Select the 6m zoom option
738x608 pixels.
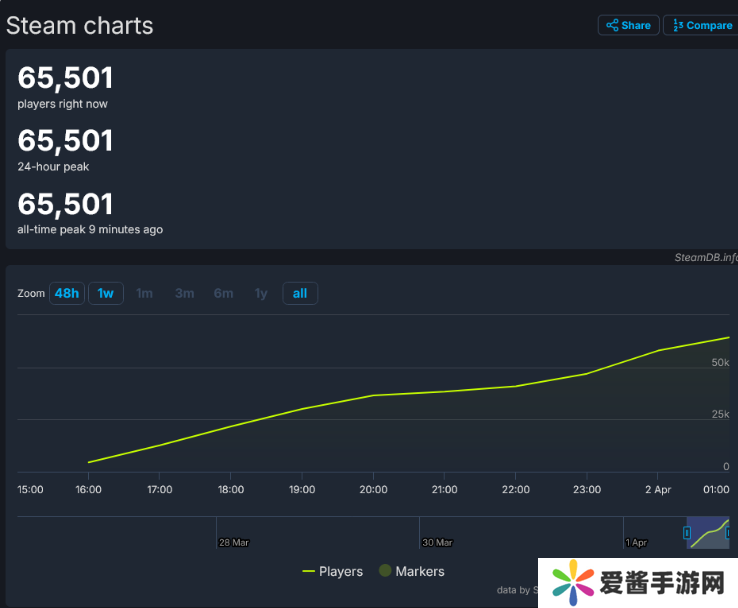[x=223, y=293]
